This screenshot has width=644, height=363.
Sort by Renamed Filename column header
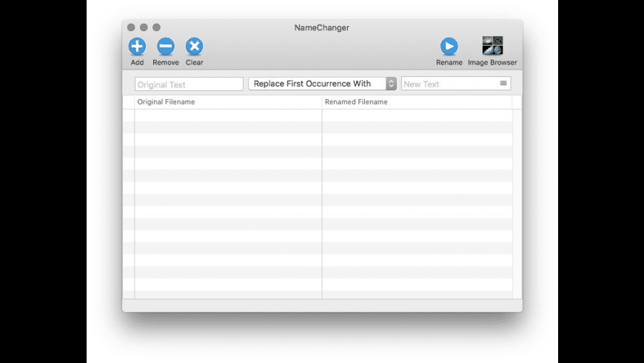pyautogui.click(x=417, y=102)
